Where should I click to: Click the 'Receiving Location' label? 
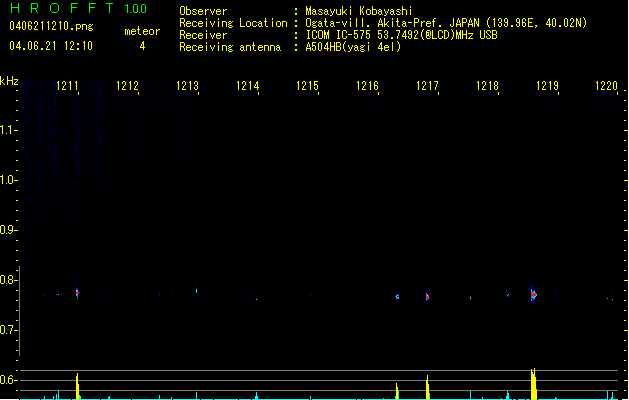pyautogui.click(x=233, y=23)
